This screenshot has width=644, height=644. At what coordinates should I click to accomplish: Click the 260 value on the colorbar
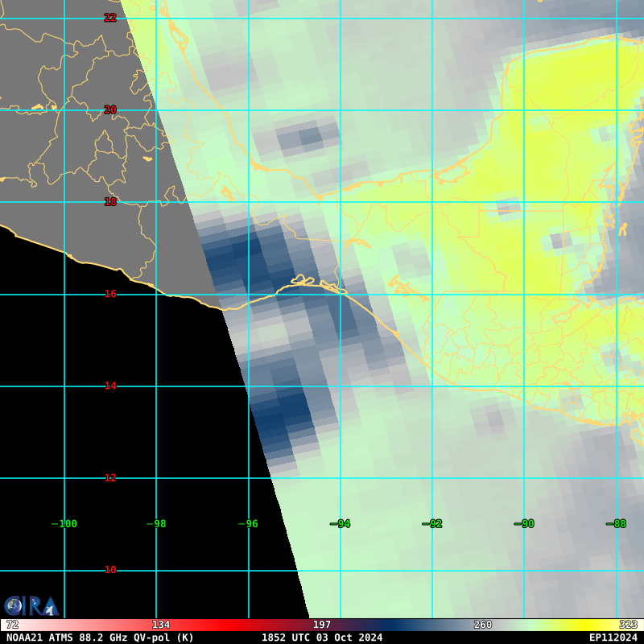click(483, 625)
